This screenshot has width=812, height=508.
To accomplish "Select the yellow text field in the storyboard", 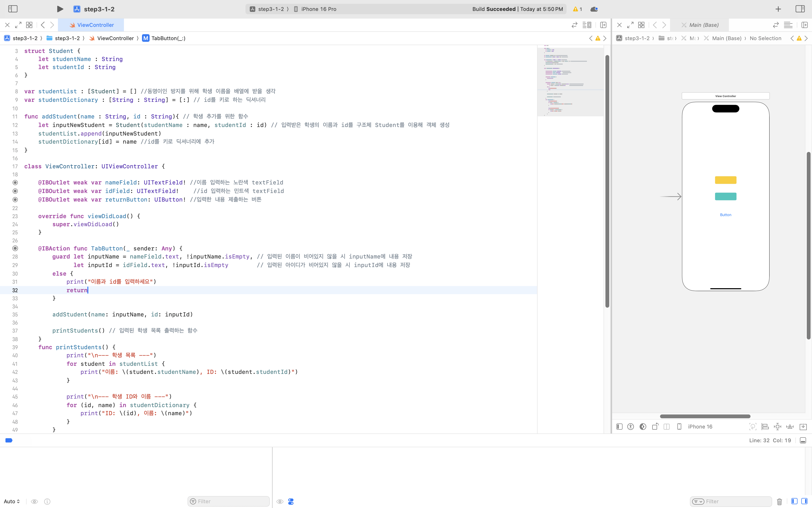I will [x=725, y=180].
